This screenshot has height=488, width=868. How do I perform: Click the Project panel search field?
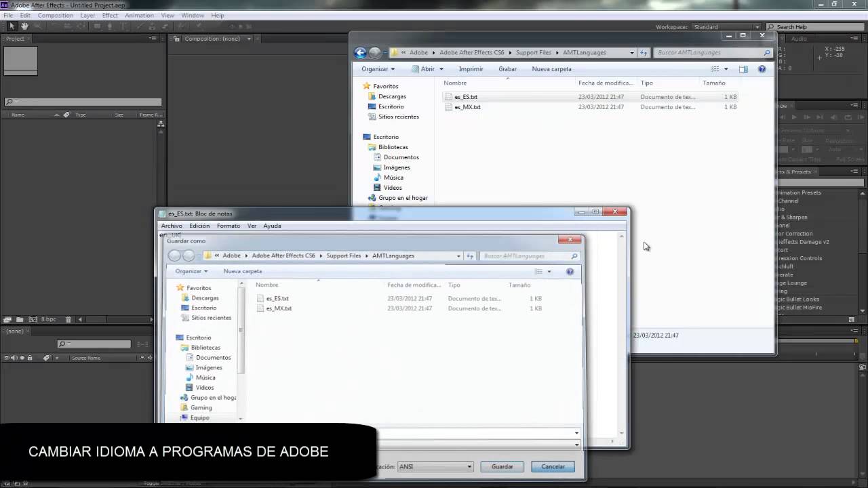[x=83, y=102]
